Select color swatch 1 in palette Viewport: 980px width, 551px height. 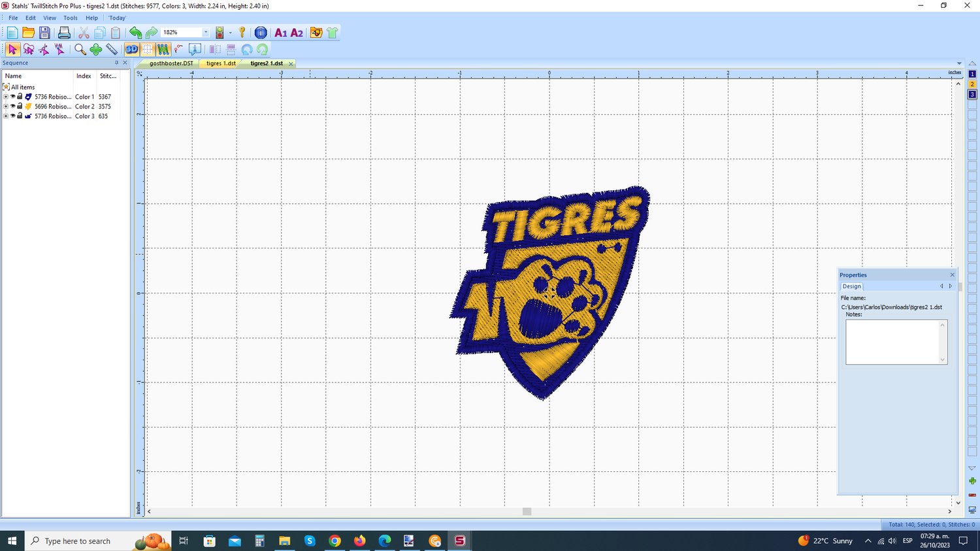pyautogui.click(x=972, y=74)
